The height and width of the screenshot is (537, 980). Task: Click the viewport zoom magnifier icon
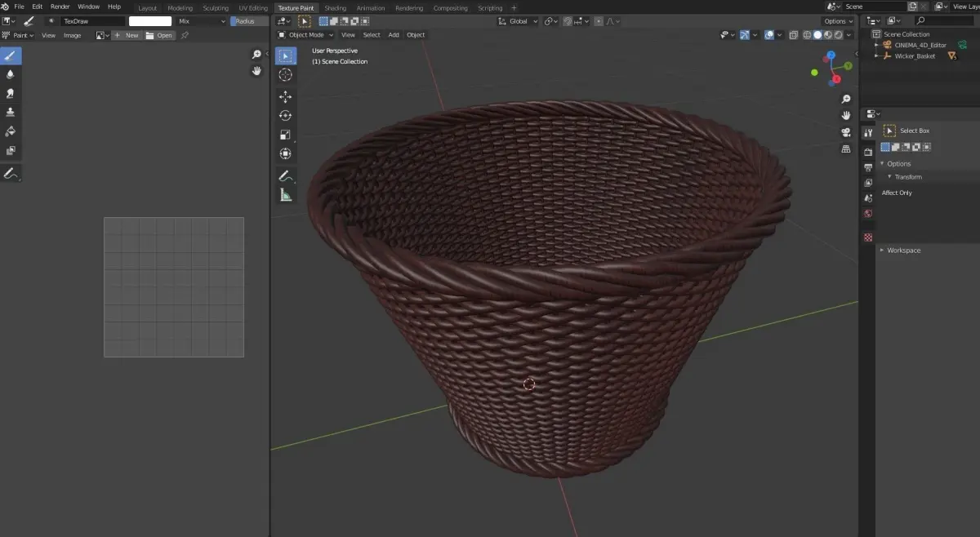[846, 99]
